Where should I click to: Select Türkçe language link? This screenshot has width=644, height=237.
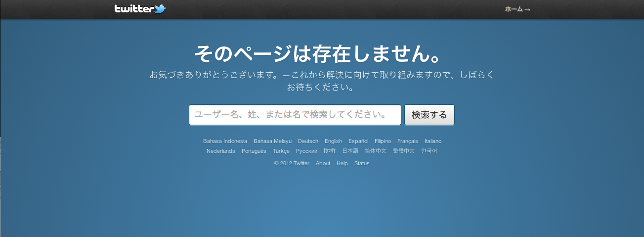(281, 151)
